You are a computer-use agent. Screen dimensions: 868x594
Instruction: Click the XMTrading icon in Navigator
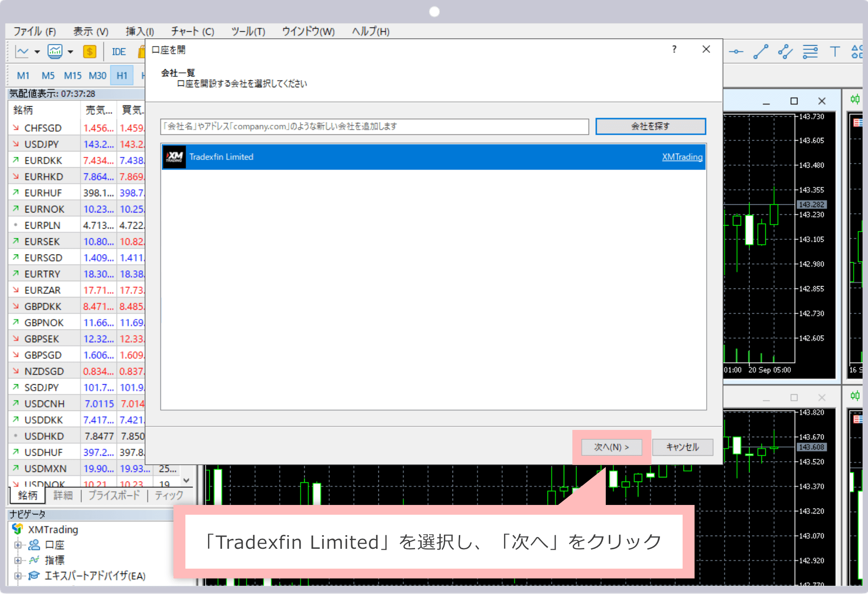point(18,529)
